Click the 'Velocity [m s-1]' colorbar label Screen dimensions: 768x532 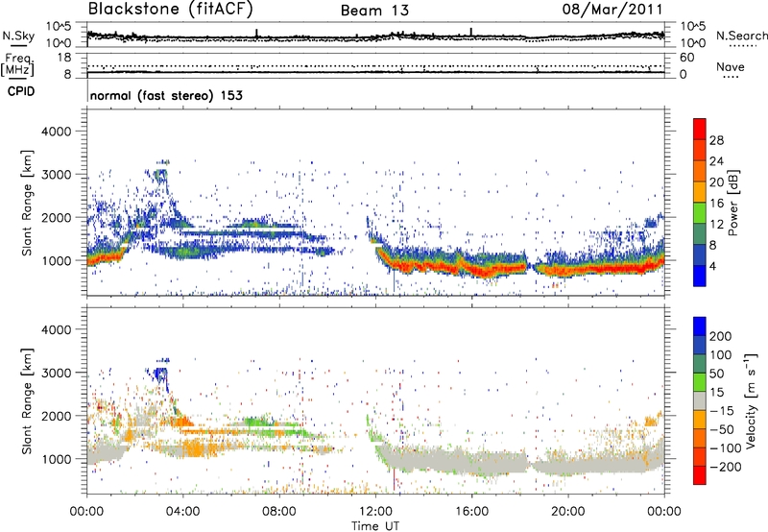pos(751,400)
